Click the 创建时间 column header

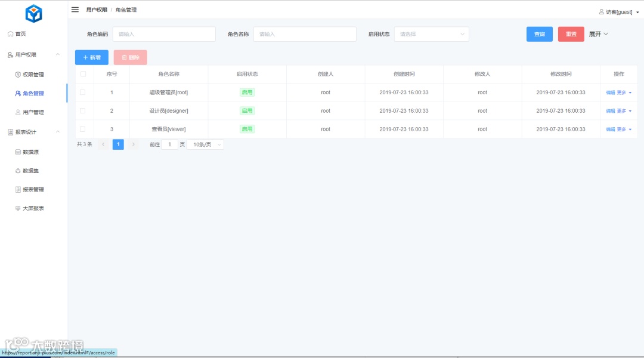[404, 74]
